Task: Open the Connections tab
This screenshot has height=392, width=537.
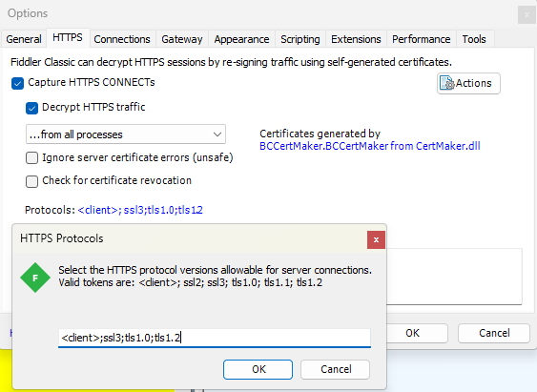Action: click(122, 39)
